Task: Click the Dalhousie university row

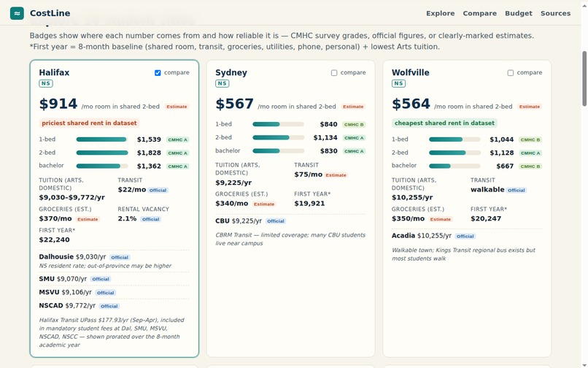Action: [115, 261]
